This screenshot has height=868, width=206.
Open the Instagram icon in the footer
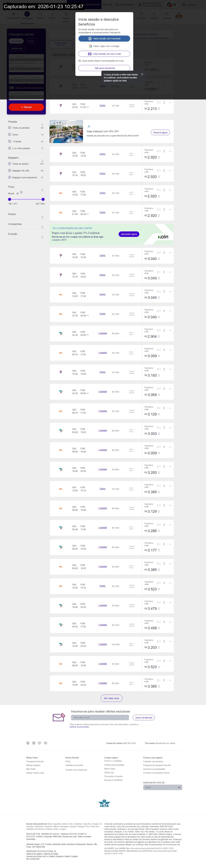34,743
